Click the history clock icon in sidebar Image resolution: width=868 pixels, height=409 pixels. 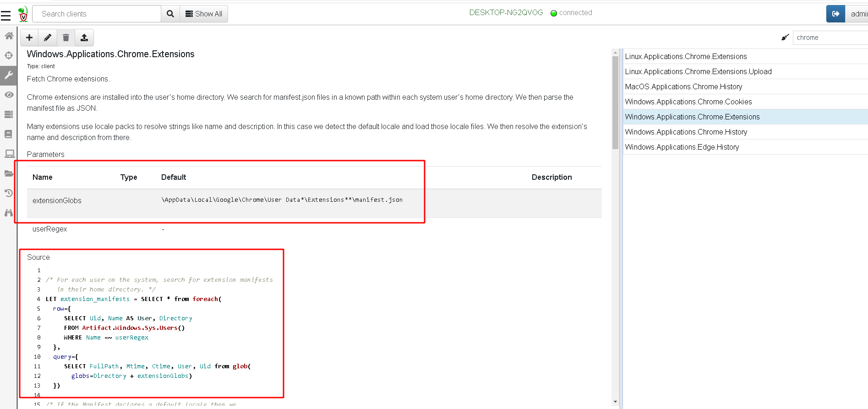[x=9, y=193]
